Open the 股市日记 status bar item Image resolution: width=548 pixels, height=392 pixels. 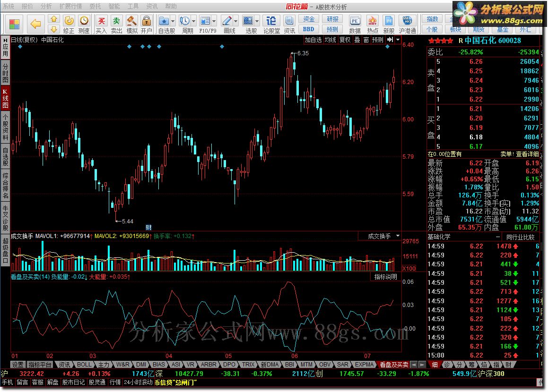tap(73, 382)
